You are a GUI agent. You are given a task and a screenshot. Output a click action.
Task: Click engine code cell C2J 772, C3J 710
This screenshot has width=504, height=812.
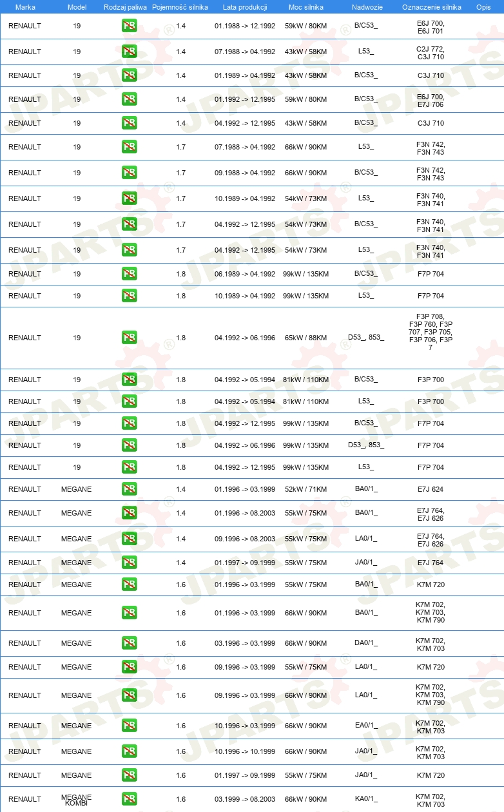point(431,53)
